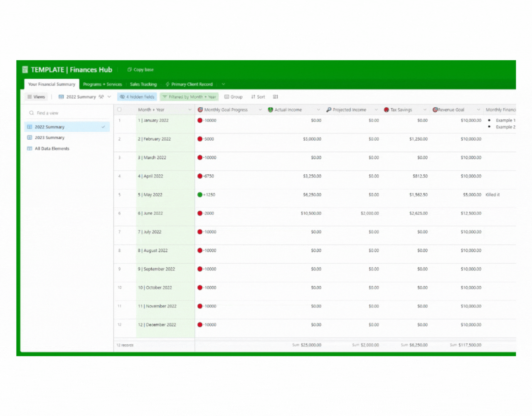Open the Tax Savings column dropdown

425,110
